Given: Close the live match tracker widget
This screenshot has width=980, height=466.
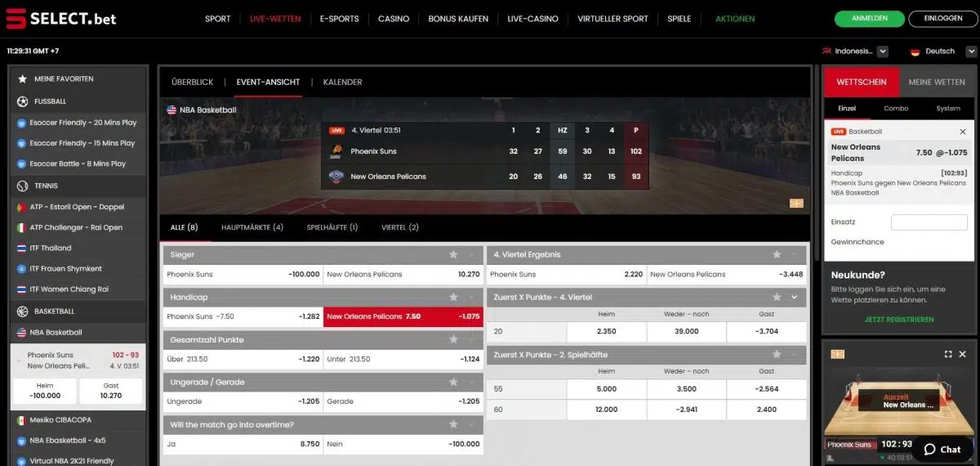Looking at the screenshot, I should tap(962, 354).
